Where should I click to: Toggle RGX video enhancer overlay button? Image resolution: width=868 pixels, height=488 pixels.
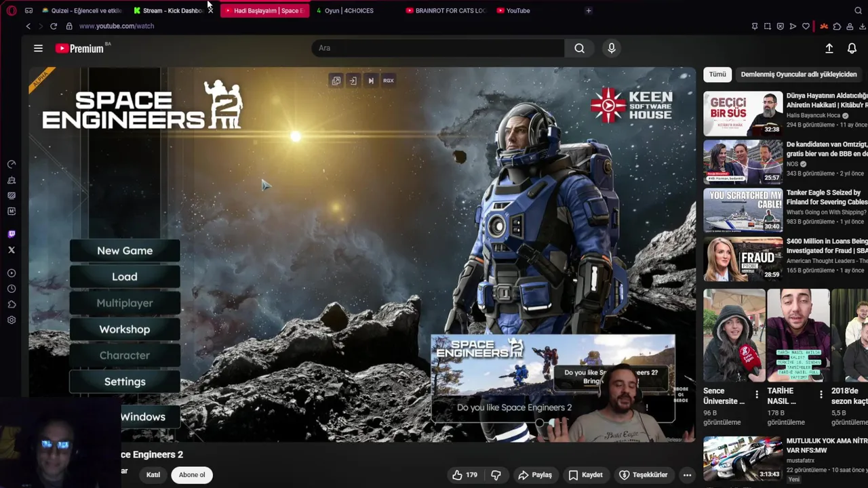(x=389, y=81)
